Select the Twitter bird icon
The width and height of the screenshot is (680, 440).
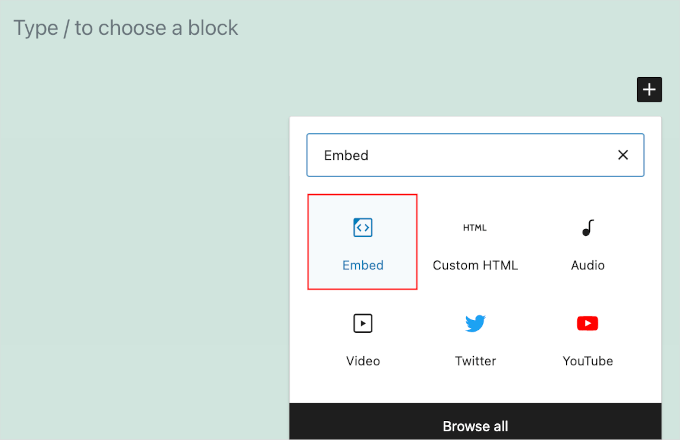coord(475,323)
